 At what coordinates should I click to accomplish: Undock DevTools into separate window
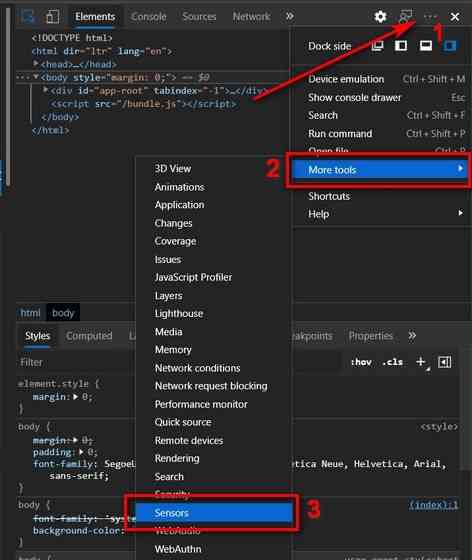(x=377, y=46)
